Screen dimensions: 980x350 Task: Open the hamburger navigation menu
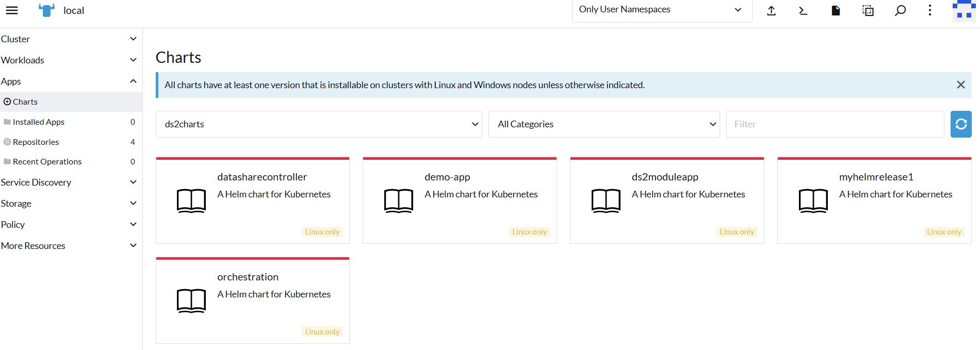[12, 10]
